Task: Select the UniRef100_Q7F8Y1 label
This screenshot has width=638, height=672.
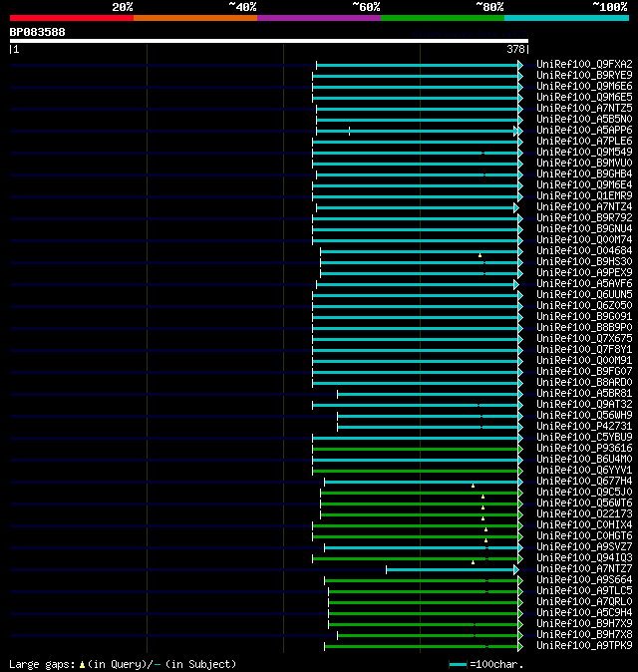Action: click(584, 350)
